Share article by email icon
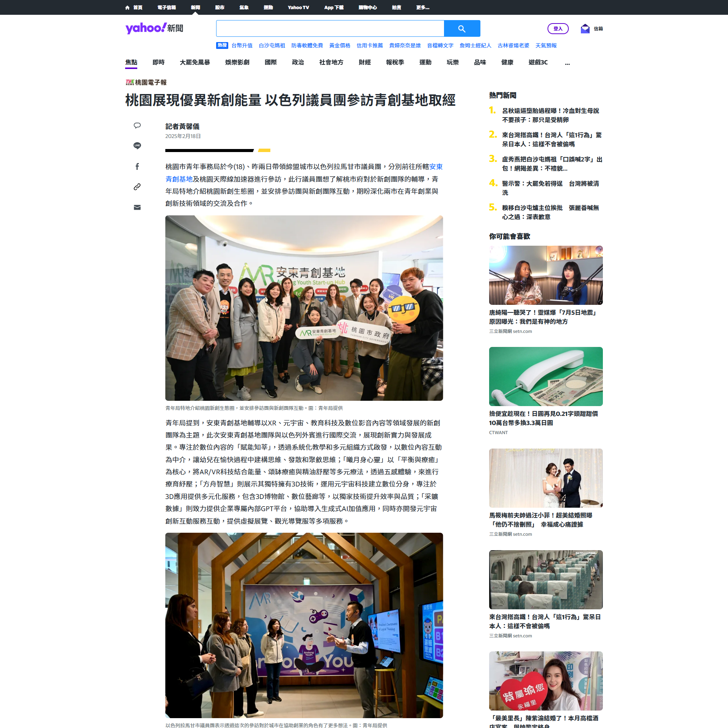 point(137,207)
